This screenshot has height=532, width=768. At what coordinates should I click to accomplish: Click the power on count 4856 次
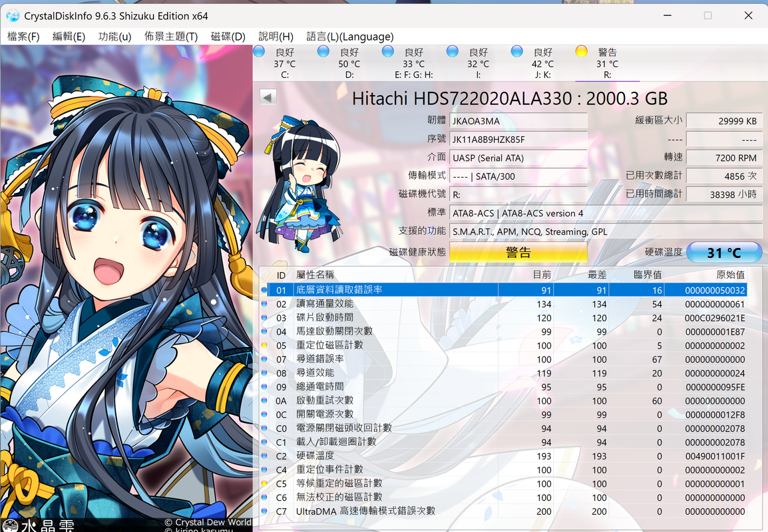click(x=724, y=176)
